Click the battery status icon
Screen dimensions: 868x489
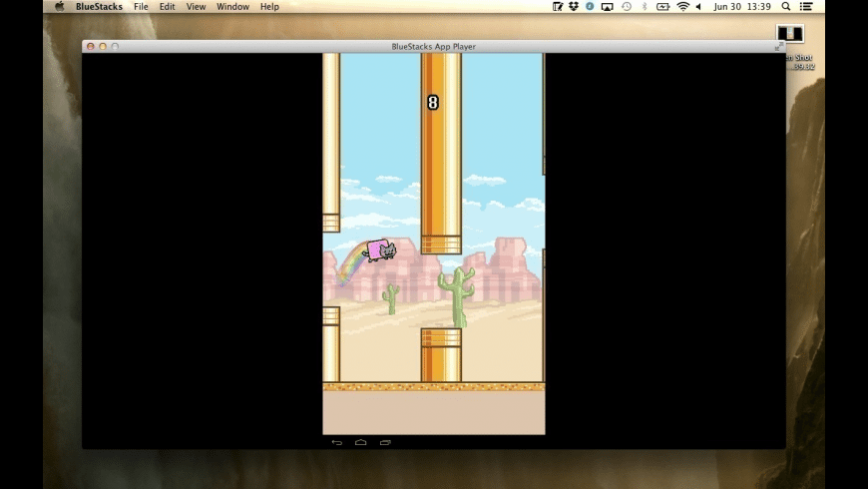663,7
